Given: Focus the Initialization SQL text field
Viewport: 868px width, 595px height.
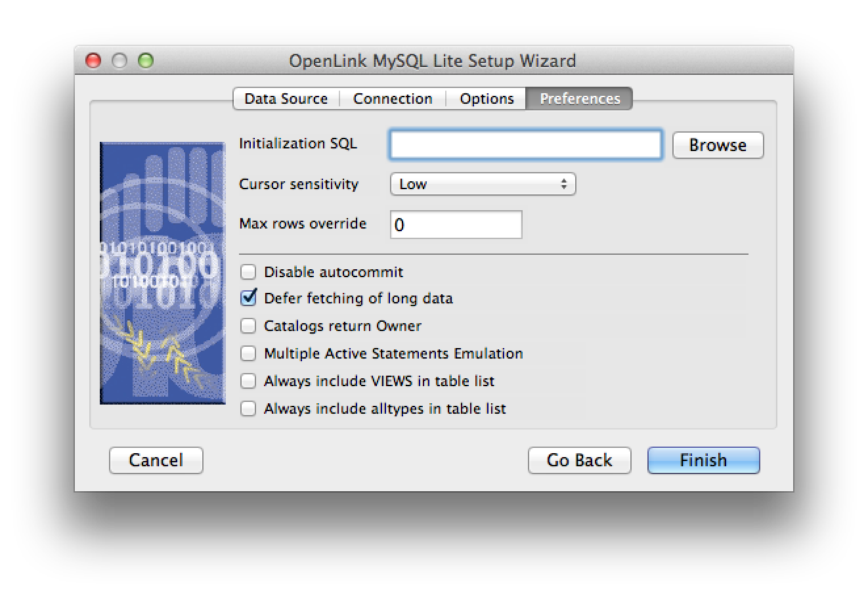Looking at the screenshot, I should pyautogui.click(x=525, y=145).
